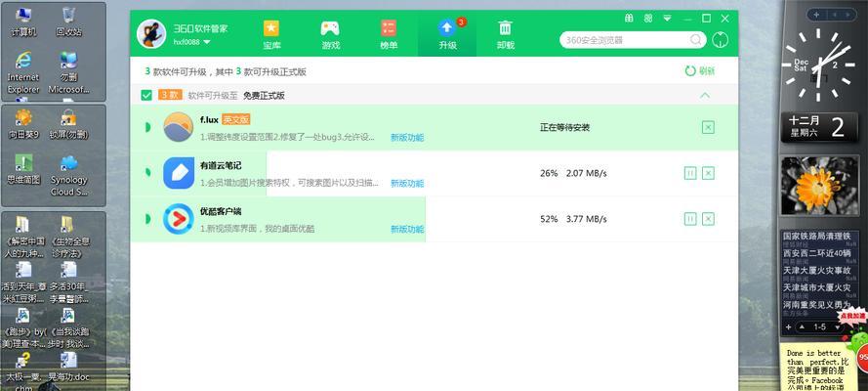This screenshot has height=391, width=868.
Task: Click the 有道云笔记 application icon
Action: click(179, 173)
